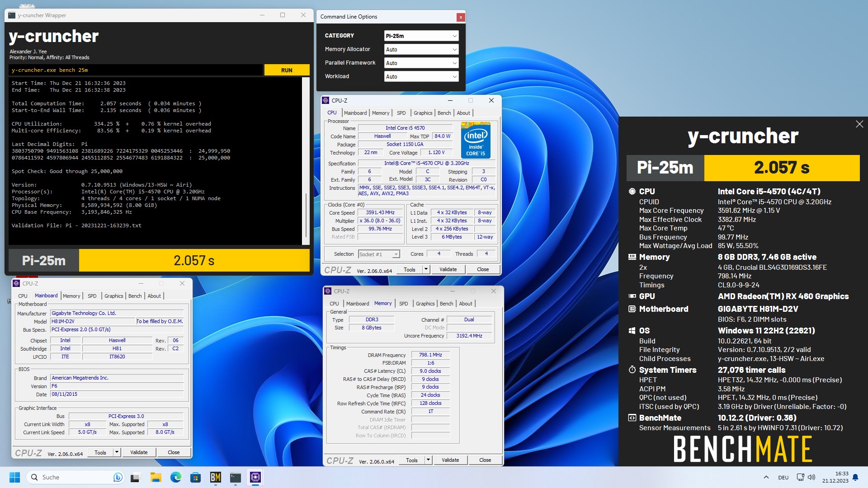The height and width of the screenshot is (488, 868).
Task: Click the CPU chip icon in BenchMate panel
Action: tap(632, 192)
